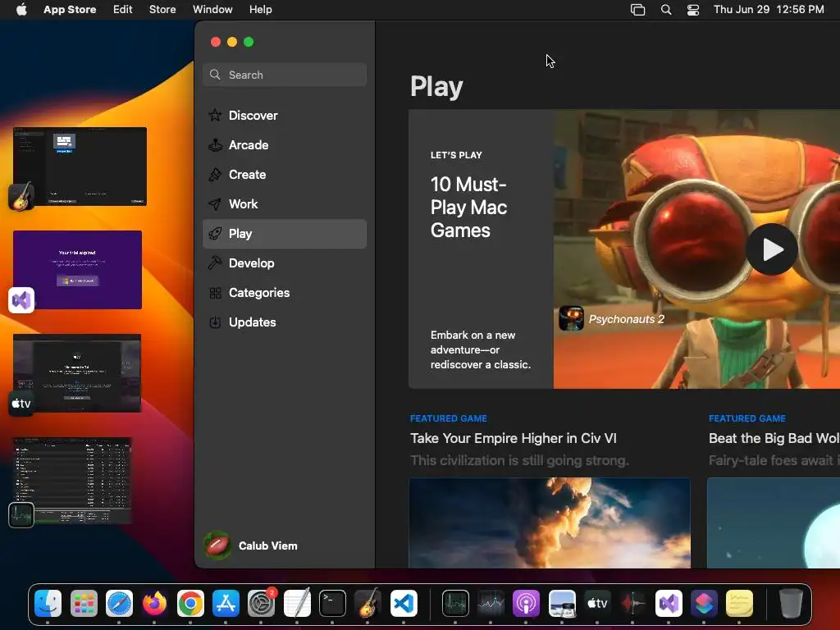Open Control Center in menu bar
840x630 pixels.
693,10
